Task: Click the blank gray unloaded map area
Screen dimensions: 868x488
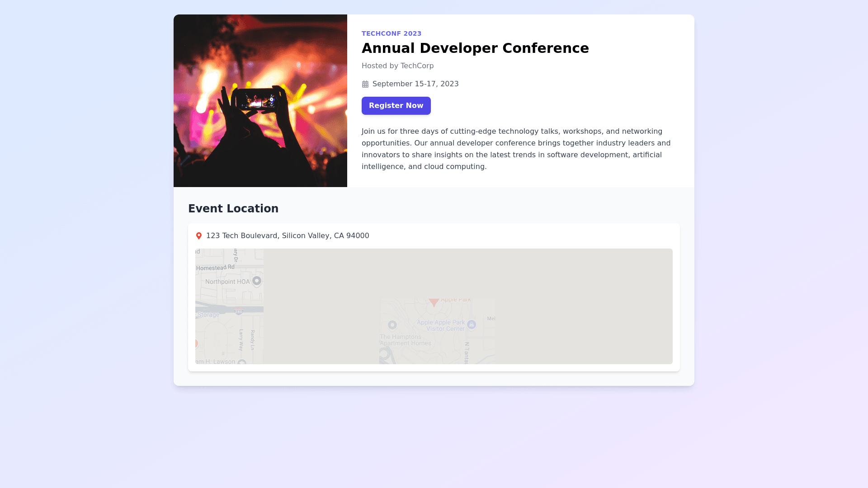Action: (x=583, y=306)
